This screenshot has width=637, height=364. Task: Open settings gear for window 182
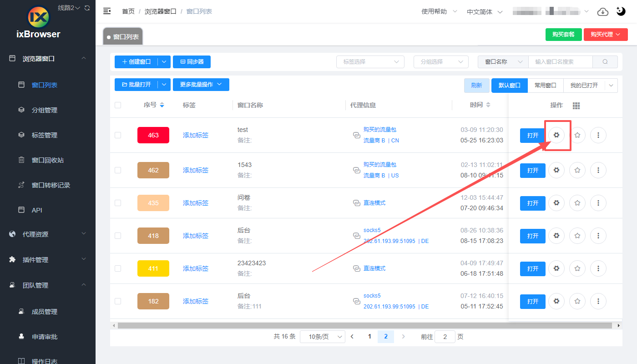(556, 301)
